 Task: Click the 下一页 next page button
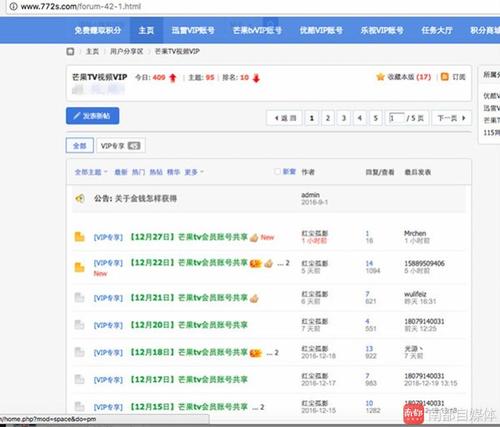[452, 118]
